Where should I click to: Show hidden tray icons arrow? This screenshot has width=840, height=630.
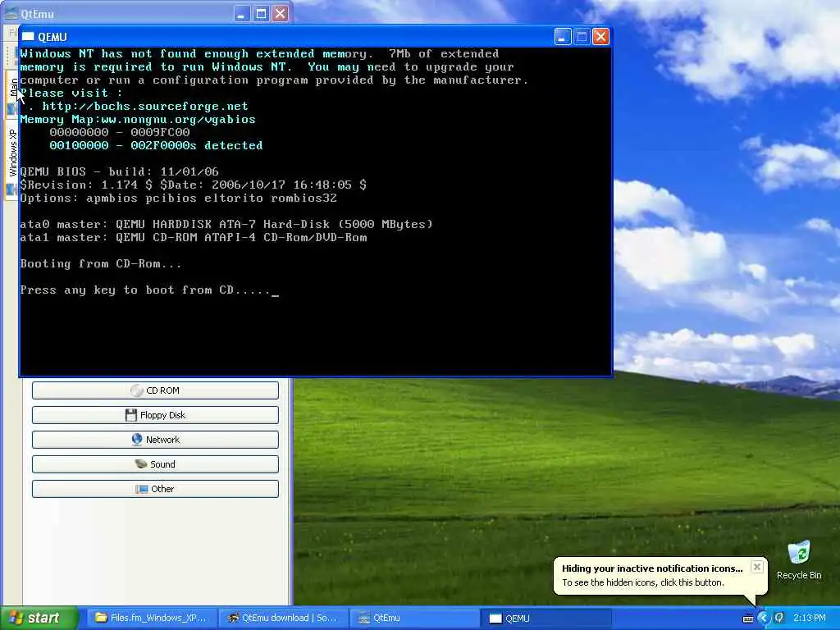tap(763, 619)
